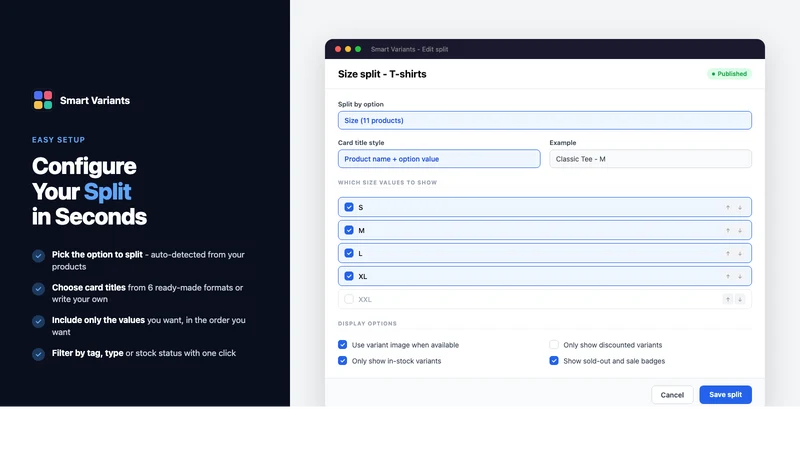The height and width of the screenshot is (450, 800).
Task: Toggle Only show in-stock variants
Action: tap(342, 361)
